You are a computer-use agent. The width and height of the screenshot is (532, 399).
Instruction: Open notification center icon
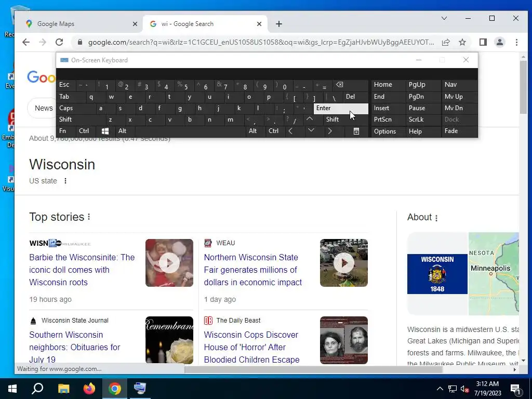[x=515, y=389]
